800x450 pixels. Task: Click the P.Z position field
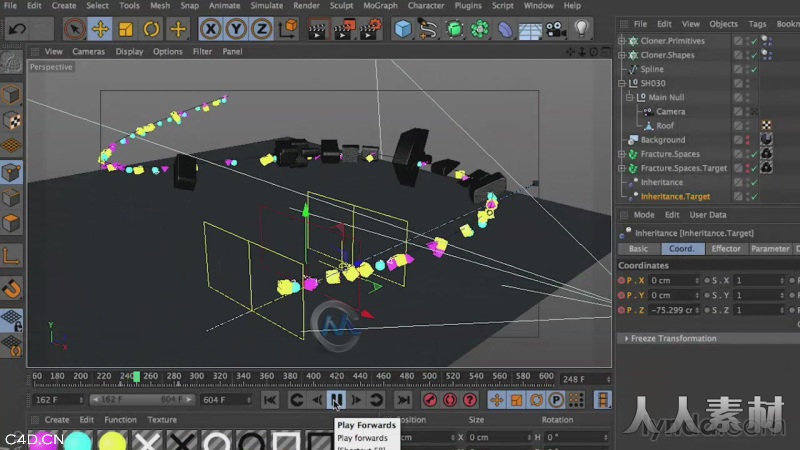[673, 310]
